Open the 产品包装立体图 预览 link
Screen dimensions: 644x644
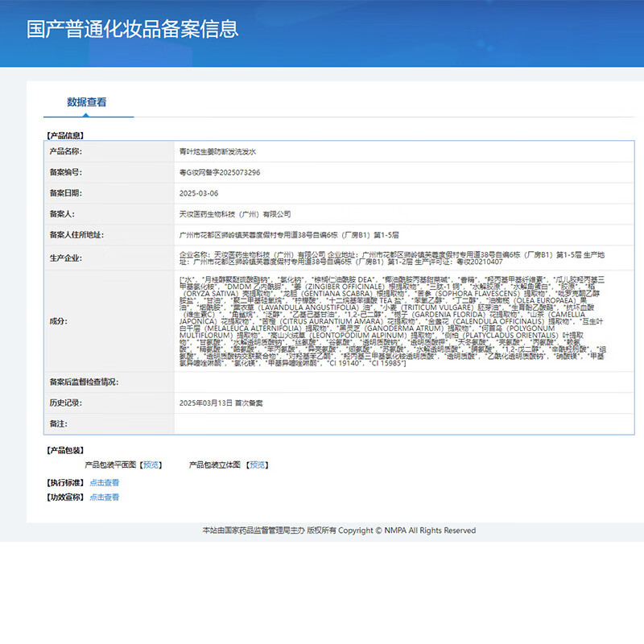(x=256, y=464)
